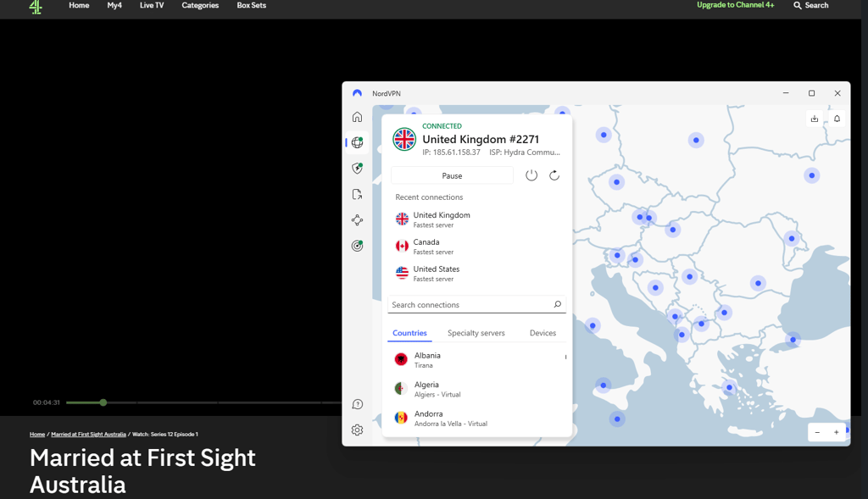Click the Albania flag icon
The height and width of the screenshot is (499, 868).
coord(401,359)
